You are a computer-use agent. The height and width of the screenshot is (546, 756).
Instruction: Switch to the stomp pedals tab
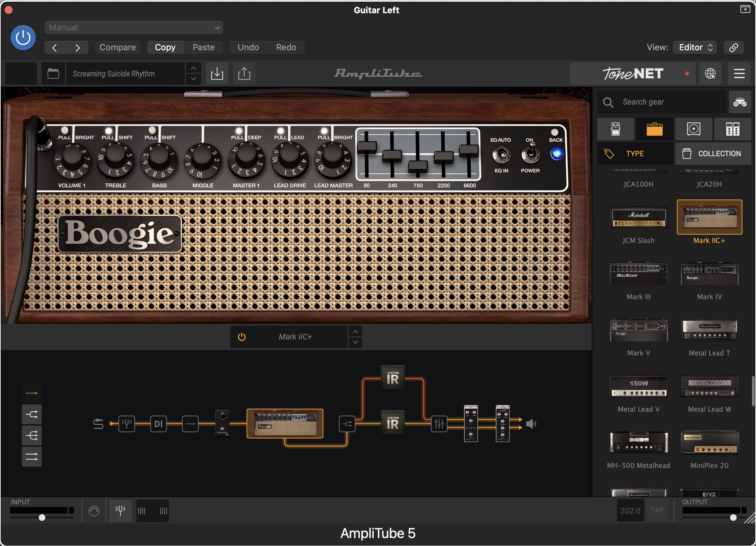615,129
